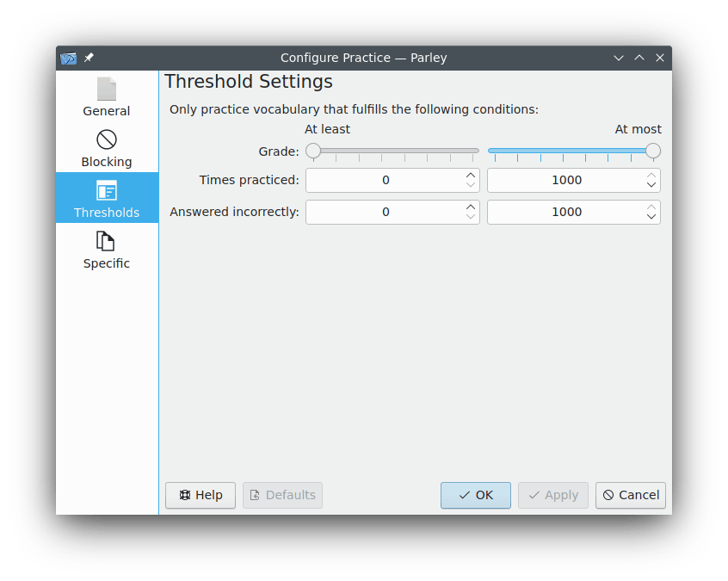This screenshot has height=581, width=728.
Task: Increase minimum Answered incorrectly value
Action: click(471, 207)
